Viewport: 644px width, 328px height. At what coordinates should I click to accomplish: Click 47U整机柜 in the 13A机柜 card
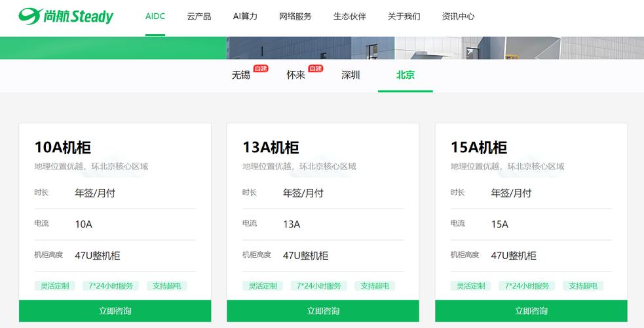click(305, 256)
